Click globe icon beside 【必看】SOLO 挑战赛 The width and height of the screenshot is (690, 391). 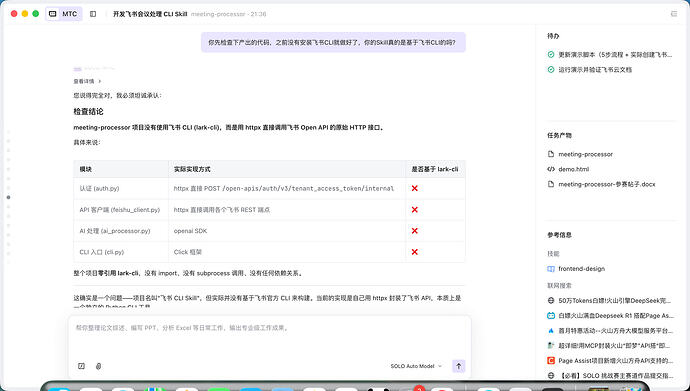point(551,375)
